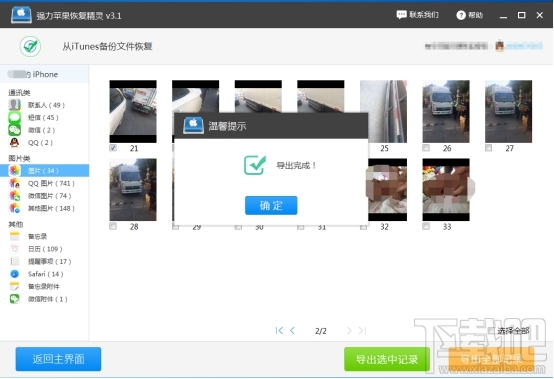Check the checkbox for photo 28
This screenshot has height=379, width=554.
(113, 226)
